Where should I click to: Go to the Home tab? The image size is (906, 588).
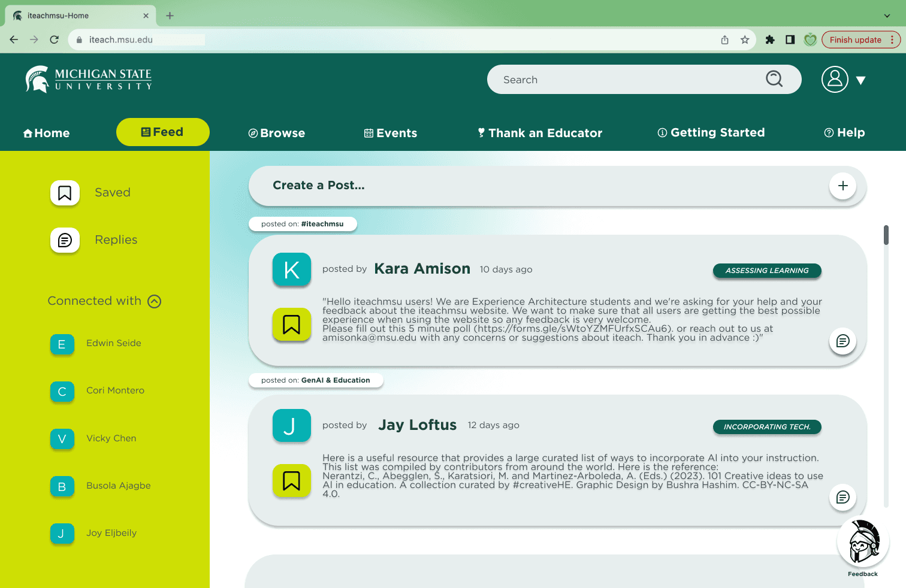[46, 133]
